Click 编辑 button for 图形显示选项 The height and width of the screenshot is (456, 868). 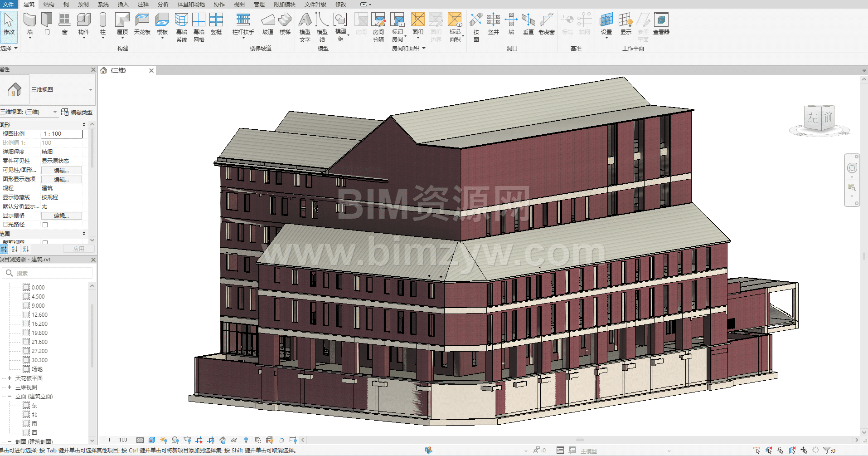[x=62, y=179]
